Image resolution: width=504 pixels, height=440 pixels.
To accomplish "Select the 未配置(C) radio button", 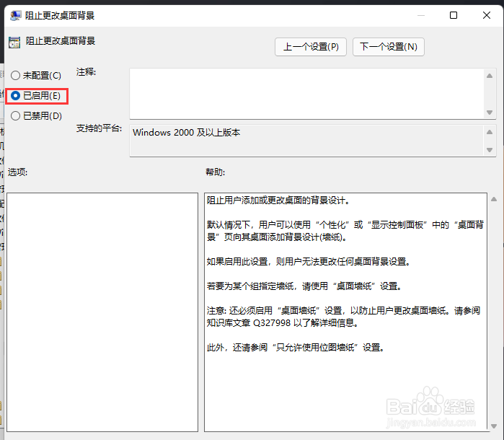I will coord(35,76).
